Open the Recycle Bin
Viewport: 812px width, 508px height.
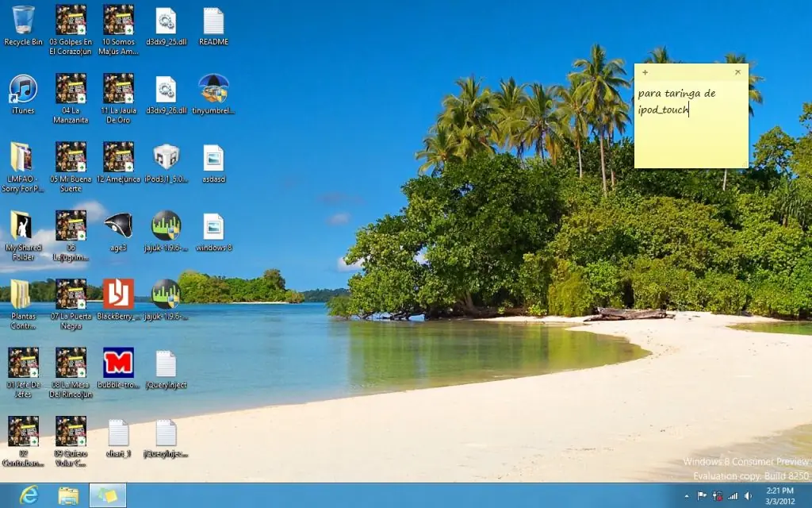tap(23, 21)
